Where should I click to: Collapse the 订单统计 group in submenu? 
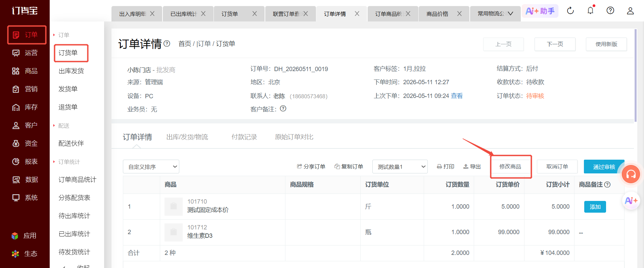click(66, 162)
